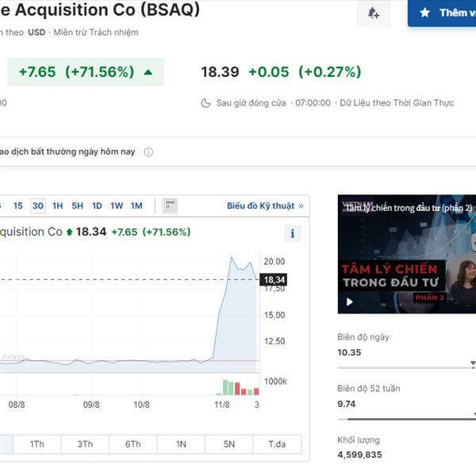Click the star watchlist button
The image size is (476, 476).
[442, 13]
